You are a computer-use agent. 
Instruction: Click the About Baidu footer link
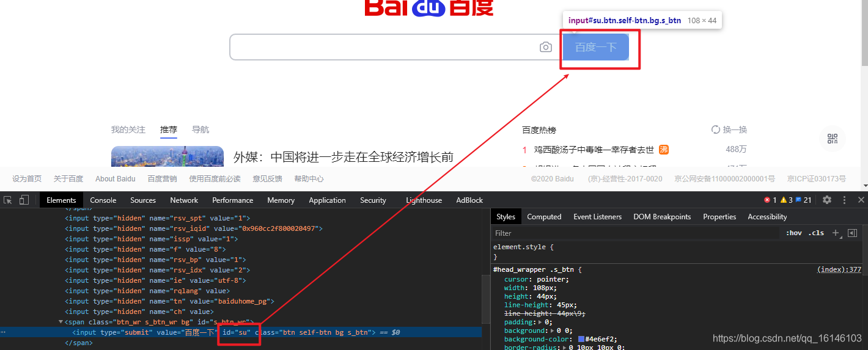point(116,178)
